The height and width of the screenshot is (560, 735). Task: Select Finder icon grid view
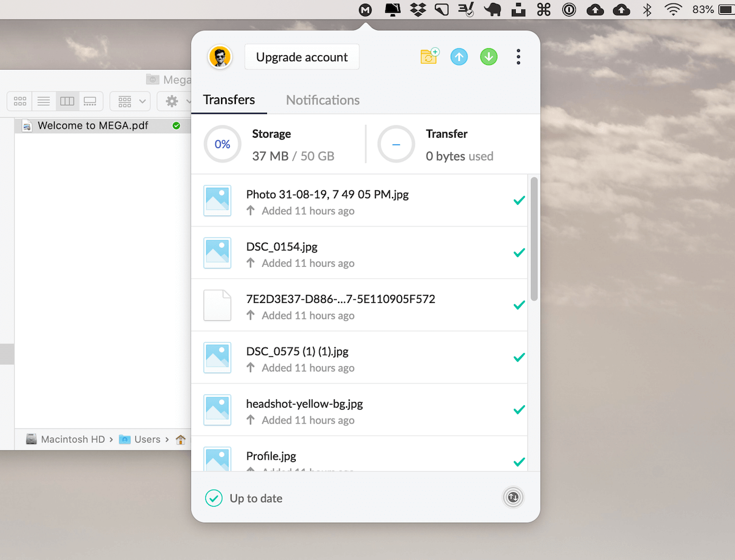[x=20, y=101]
